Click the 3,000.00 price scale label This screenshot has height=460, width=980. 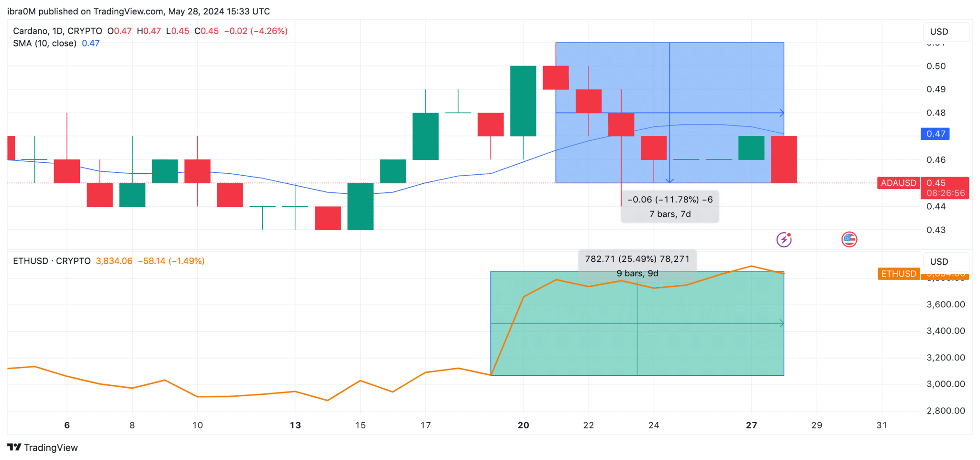[x=946, y=384]
